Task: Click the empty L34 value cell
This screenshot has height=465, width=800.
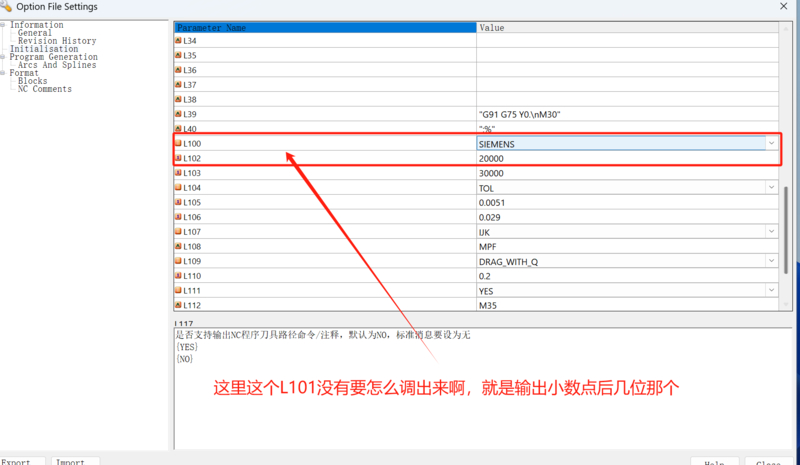Action: click(628, 41)
